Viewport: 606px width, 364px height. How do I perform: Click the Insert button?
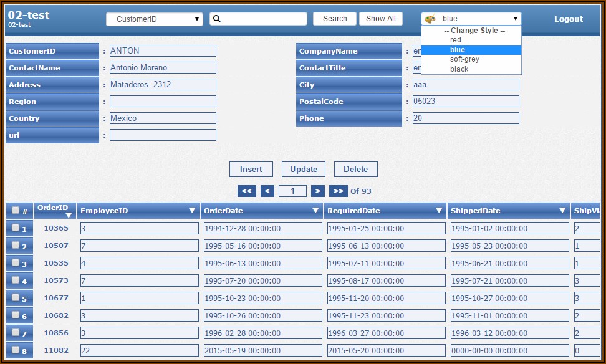pyautogui.click(x=251, y=169)
